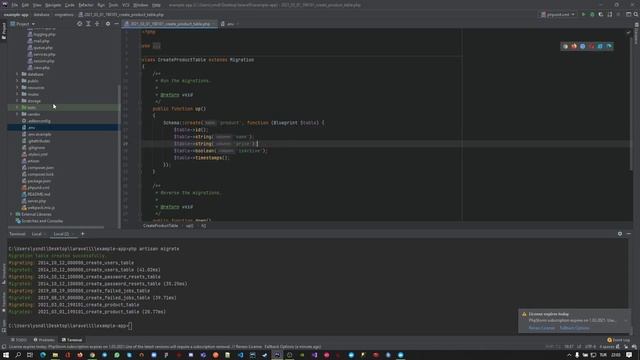Select README.md in Project tree
The height and width of the screenshot is (360, 640).
click(x=39, y=194)
